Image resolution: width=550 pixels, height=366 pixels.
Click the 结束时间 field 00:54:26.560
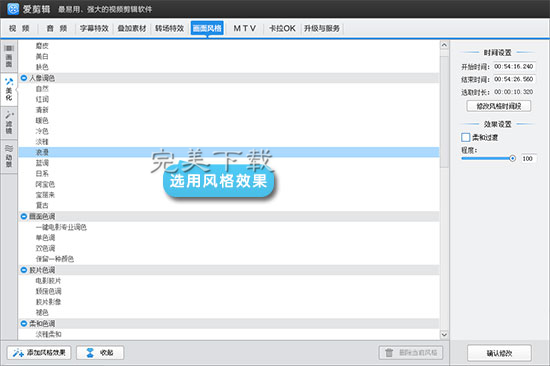point(514,79)
